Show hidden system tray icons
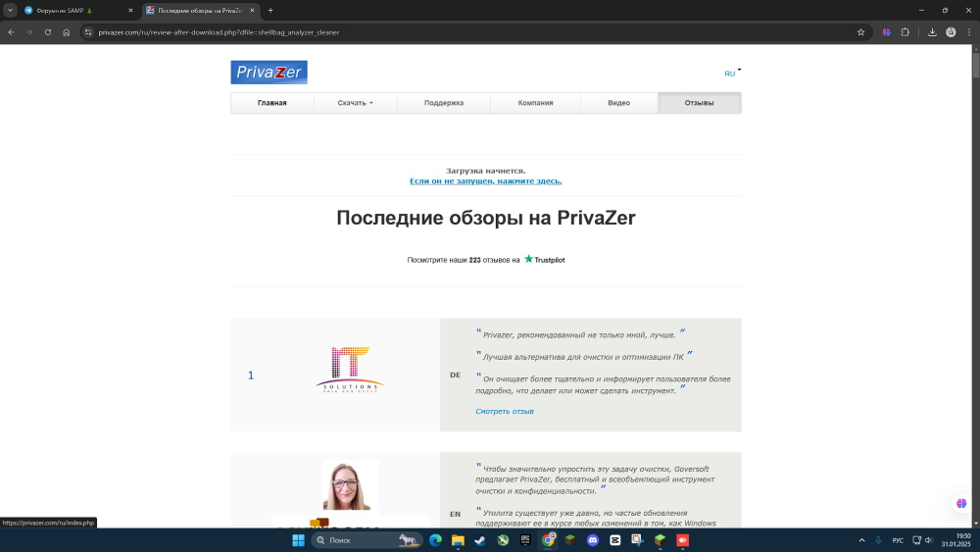This screenshot has width=980, height=552. click(861, 540)
